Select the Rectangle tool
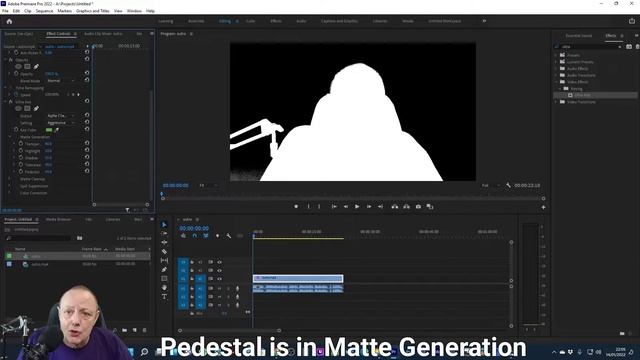The image size is (640, 360). [164, 278]
